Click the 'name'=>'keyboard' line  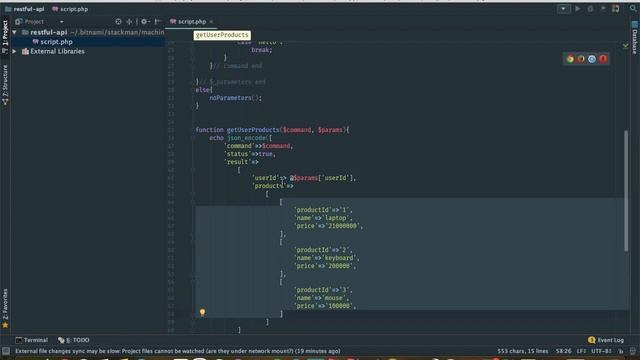click(x=327, y=258)
